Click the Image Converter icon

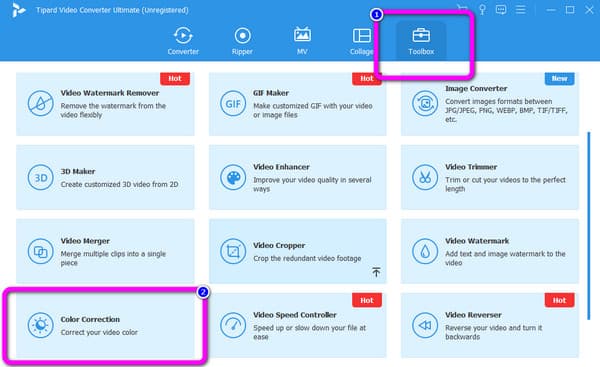click(425, 103)
